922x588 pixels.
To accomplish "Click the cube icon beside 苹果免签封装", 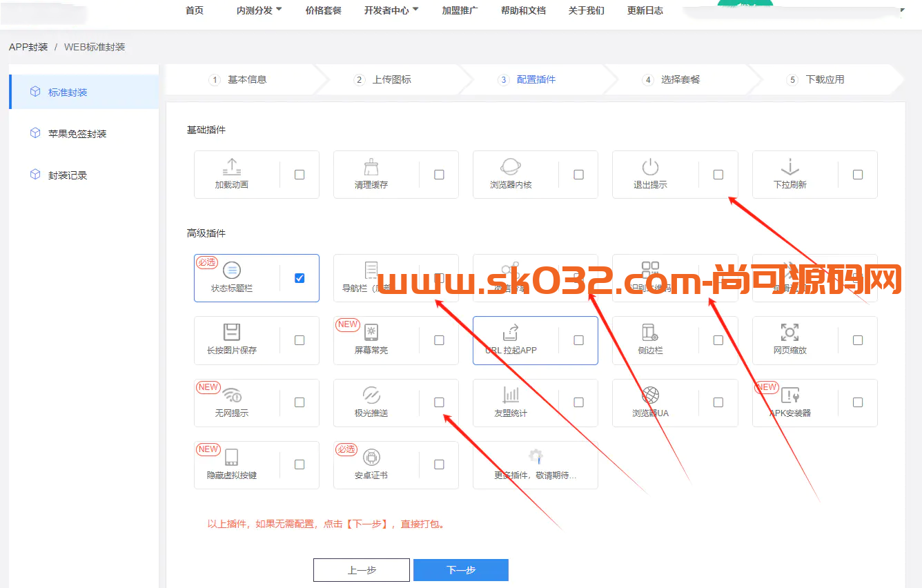I will pyautogui.click(x=35, y=133).
